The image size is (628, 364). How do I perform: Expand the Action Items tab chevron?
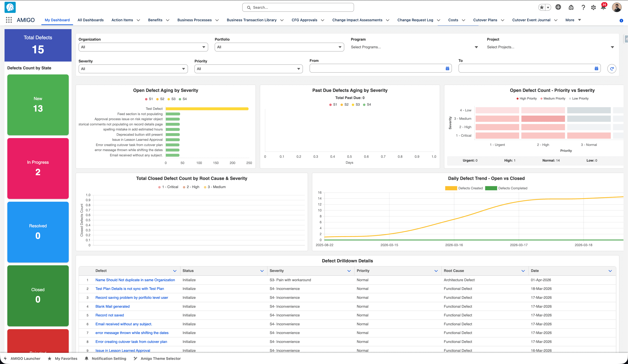tap(138, 20)
